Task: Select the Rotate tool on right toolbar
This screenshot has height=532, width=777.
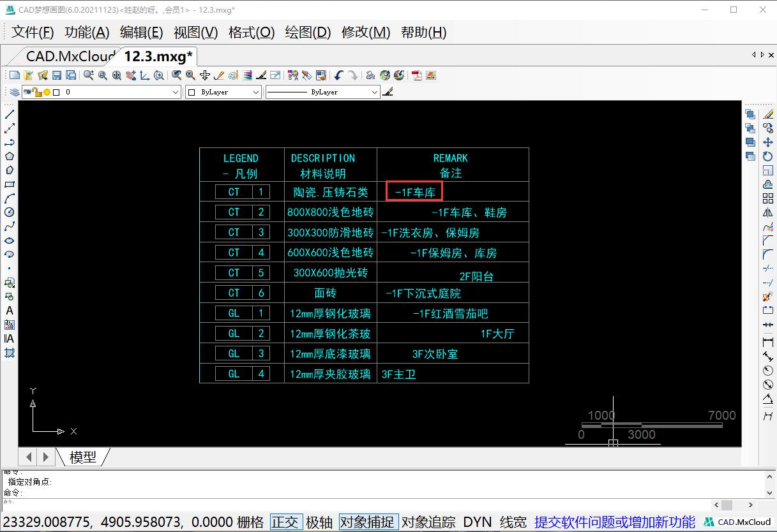Action: 768,156
